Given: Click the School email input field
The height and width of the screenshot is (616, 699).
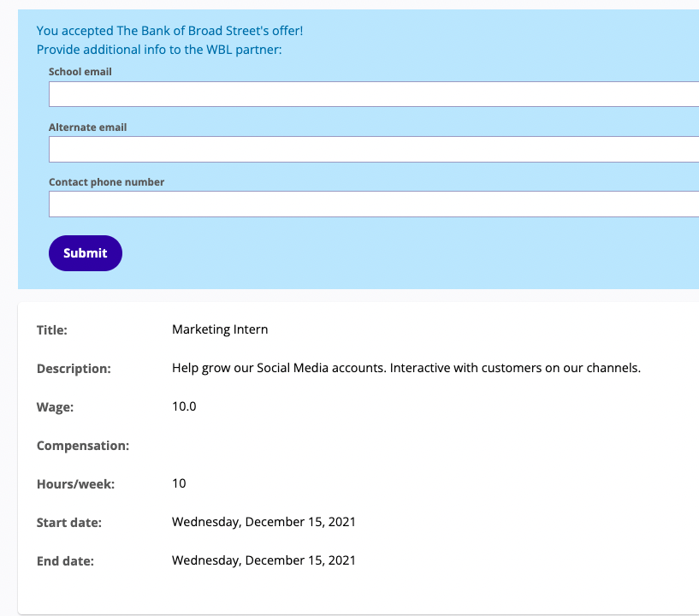Looking at the screenshot, I should coord(374,94).
